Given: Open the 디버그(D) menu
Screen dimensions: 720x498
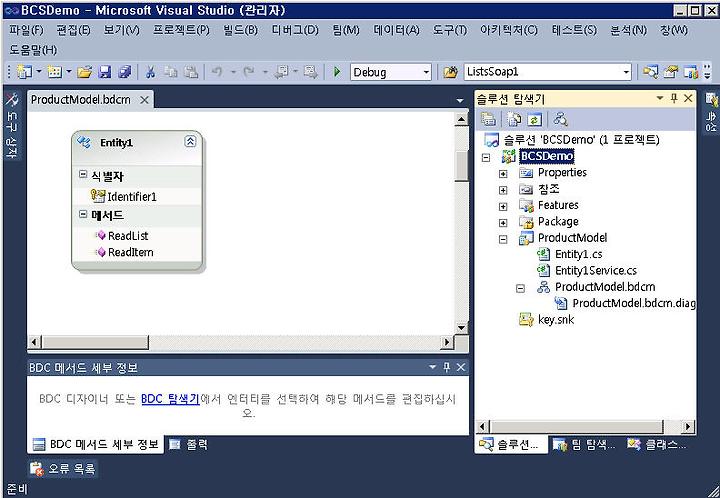Looking at the screenshot, I should (295, 30).
